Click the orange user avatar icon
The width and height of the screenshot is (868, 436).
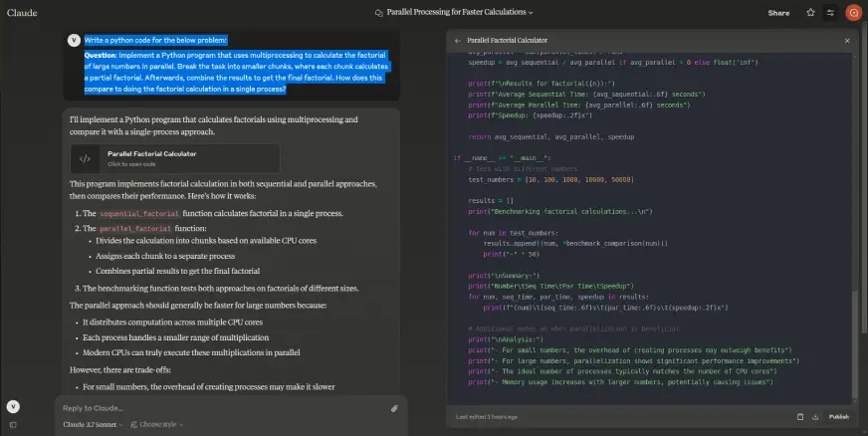tap(852, 13)
